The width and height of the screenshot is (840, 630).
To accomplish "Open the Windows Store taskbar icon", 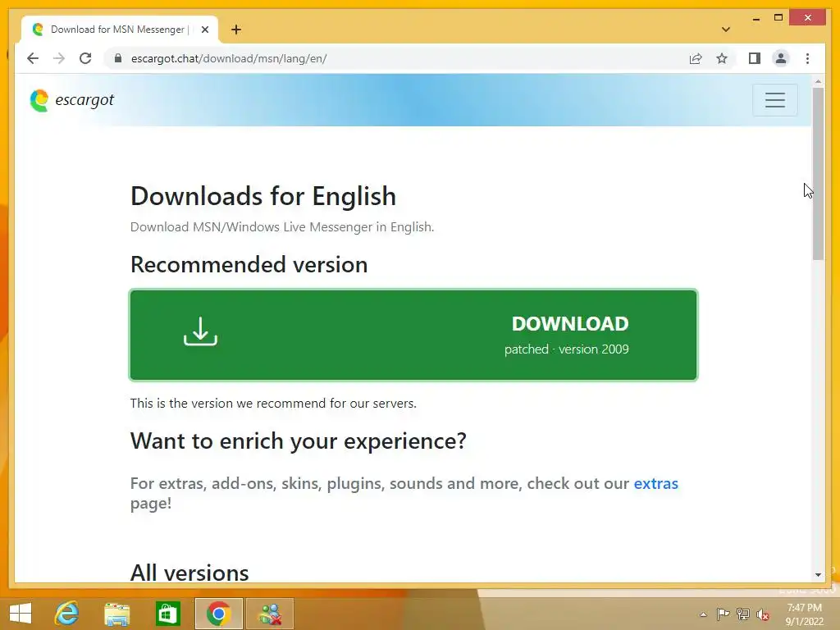I will [167, 614].
